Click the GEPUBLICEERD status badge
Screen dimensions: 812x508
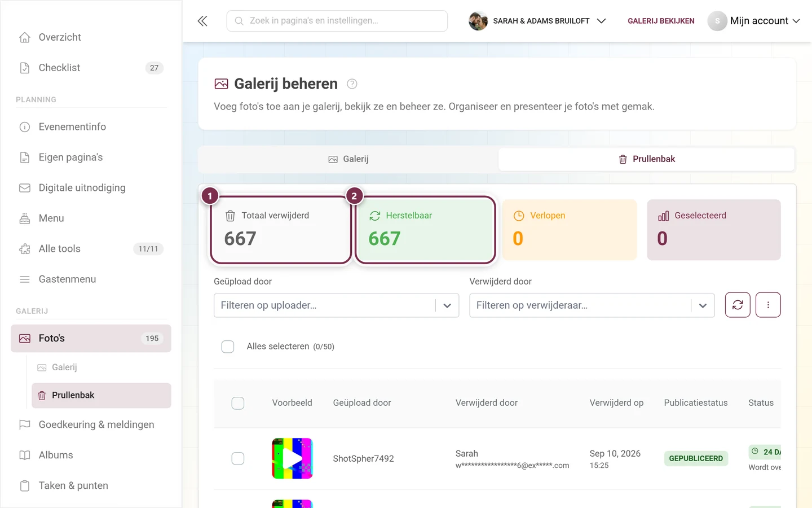coord(696,458)
